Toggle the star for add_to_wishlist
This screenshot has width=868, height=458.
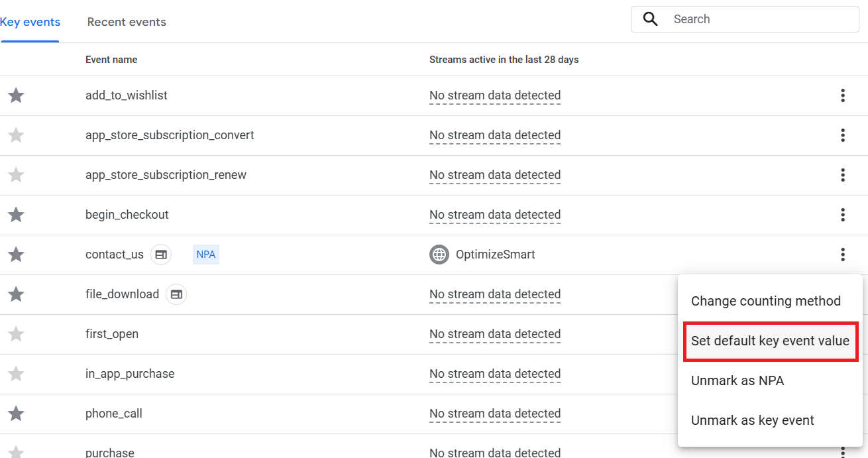tap(16, 95)
